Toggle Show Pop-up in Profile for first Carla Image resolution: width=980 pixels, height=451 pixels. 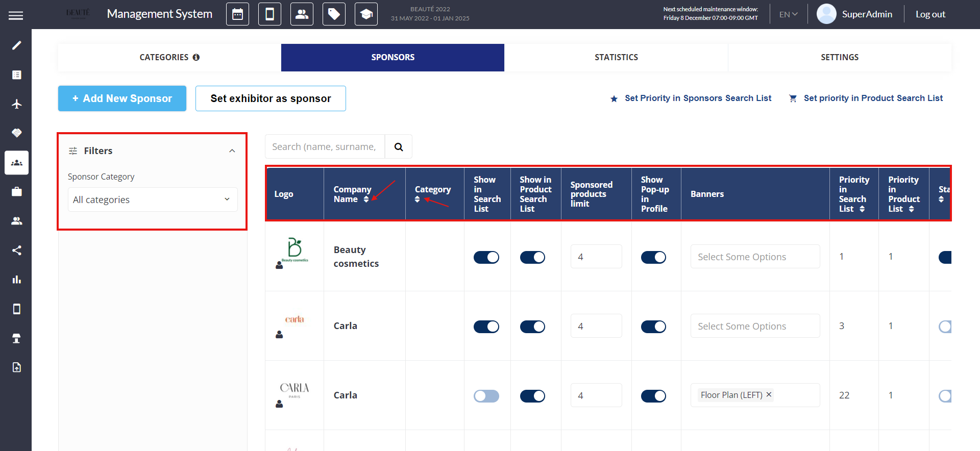(x=653, y=327)
